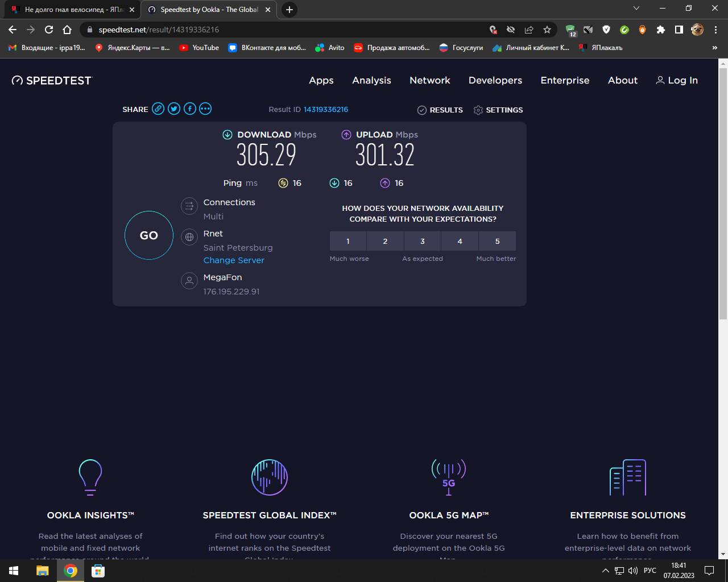The image size is (728, 582).
Task: Open the green magnet extension
Action: pos(624,30)
